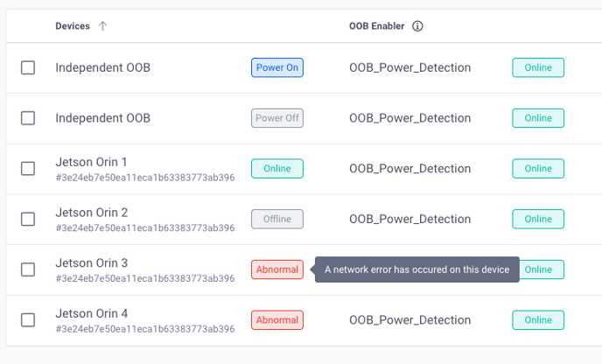Click the Offline badge for Jetson Orin 2
This screenshot has width=602, height=364.
[276, 219]
